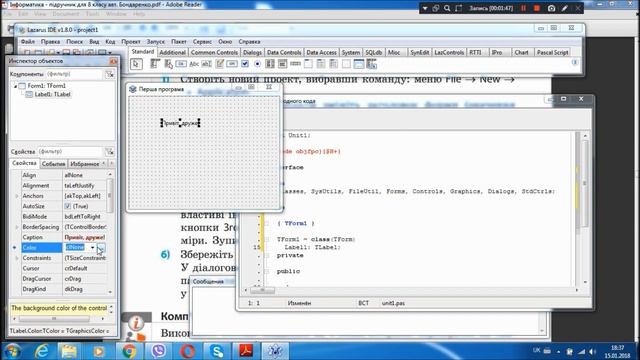Open Viber from the taskbar

pos(158,351)
